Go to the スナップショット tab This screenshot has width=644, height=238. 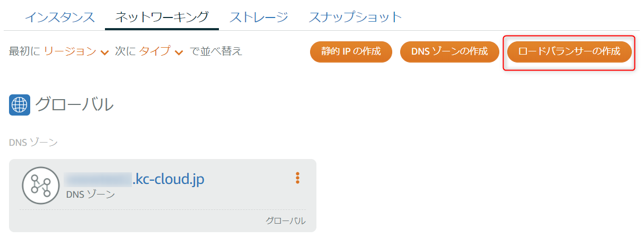(355, 17)
